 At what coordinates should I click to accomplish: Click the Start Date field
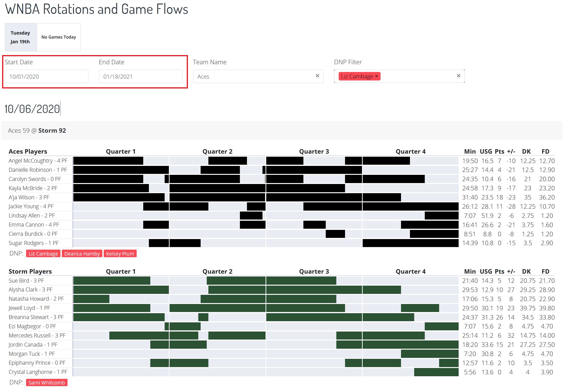coord(47,76)
